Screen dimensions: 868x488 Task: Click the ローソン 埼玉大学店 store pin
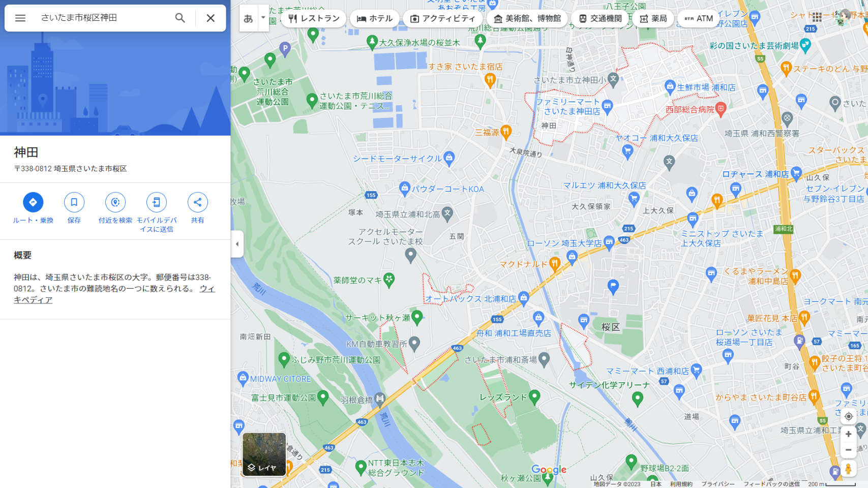coord(609,242)
